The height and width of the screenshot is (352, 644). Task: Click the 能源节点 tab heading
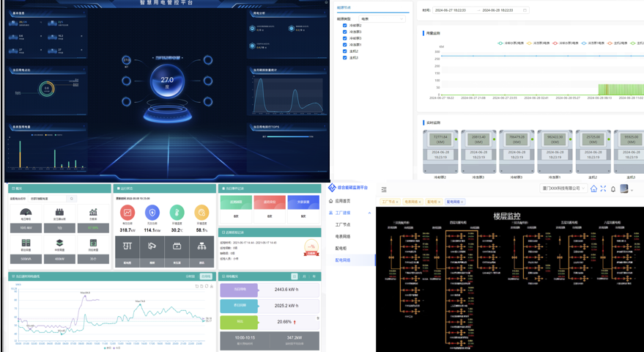click(x=344, y=8)
